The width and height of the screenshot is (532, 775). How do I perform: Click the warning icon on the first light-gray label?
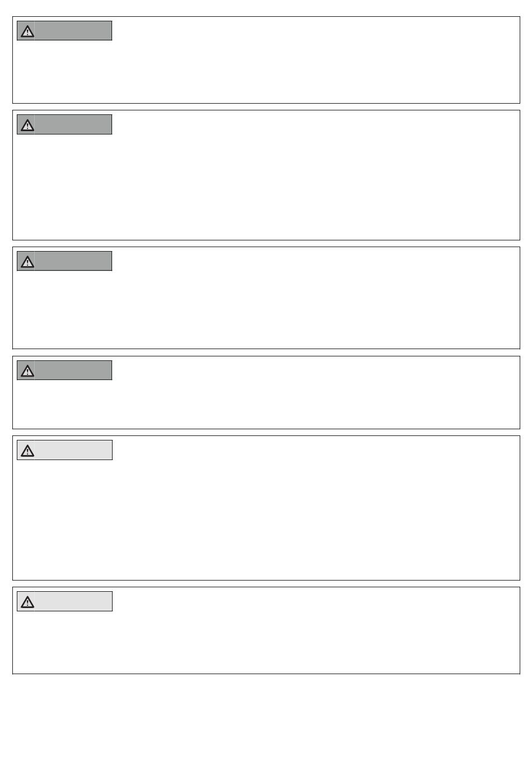[27, 451]
